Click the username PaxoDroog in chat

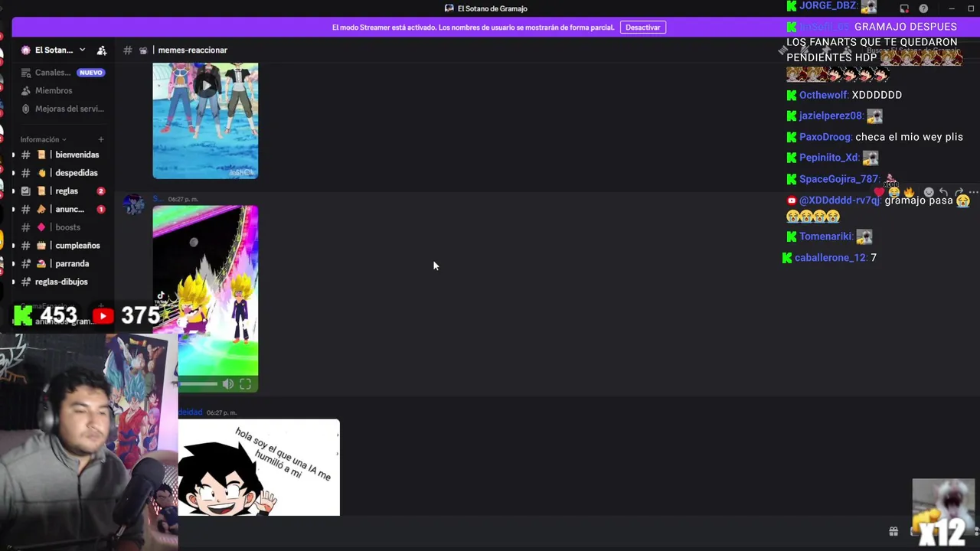[x=825, y=137]
